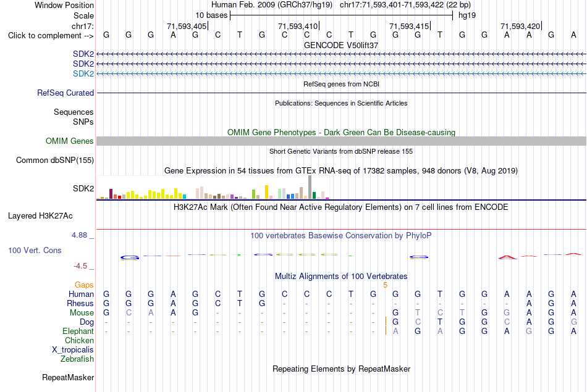Open the GTEx Gene Expression track title
This screenshot has width=587, height=392.
[341, 170]
